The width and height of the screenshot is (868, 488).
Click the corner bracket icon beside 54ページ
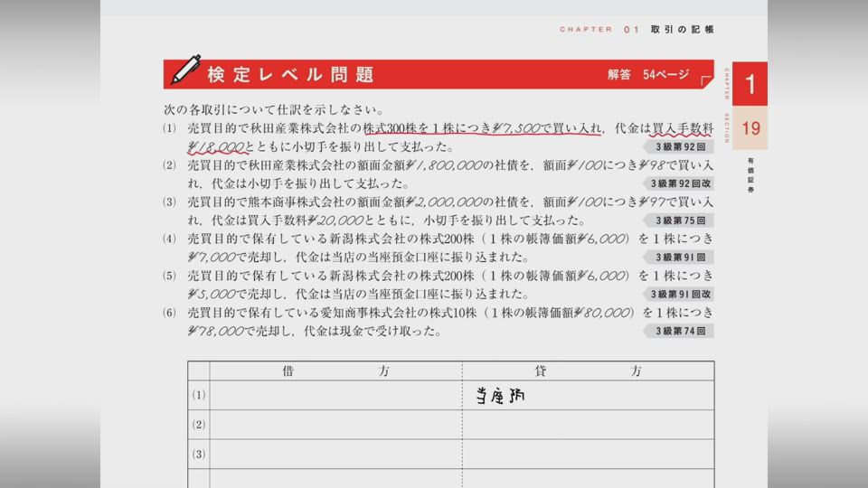[707, 81]
